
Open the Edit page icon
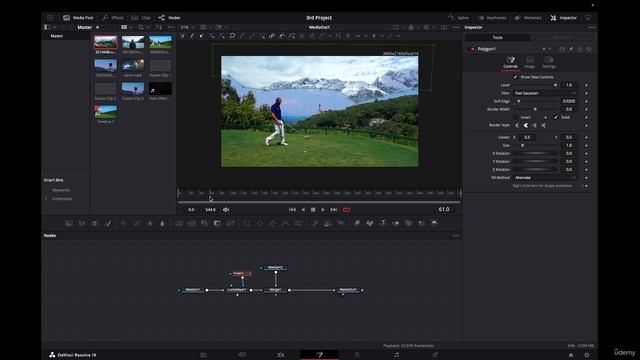[281, 355]
